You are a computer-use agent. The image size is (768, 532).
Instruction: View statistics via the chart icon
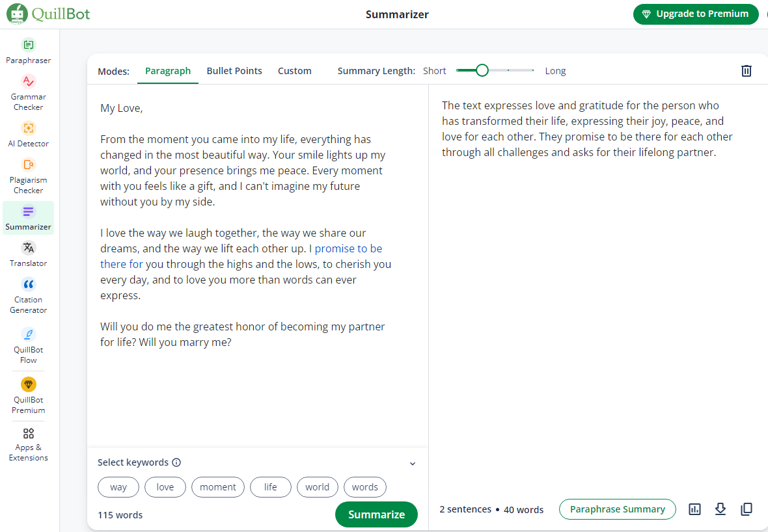694,509
